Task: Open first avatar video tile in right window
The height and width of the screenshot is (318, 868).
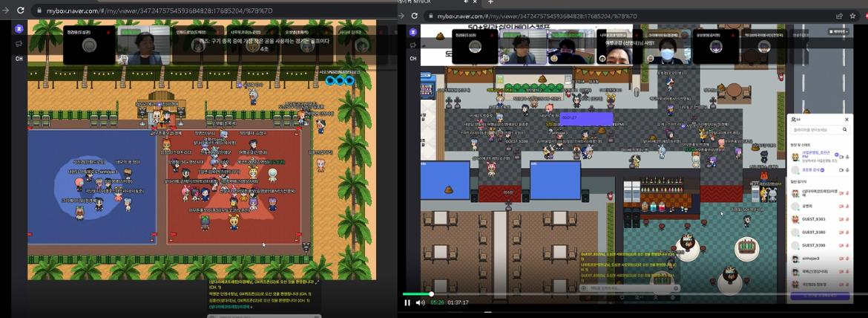Action: click(x=474, y=47)
